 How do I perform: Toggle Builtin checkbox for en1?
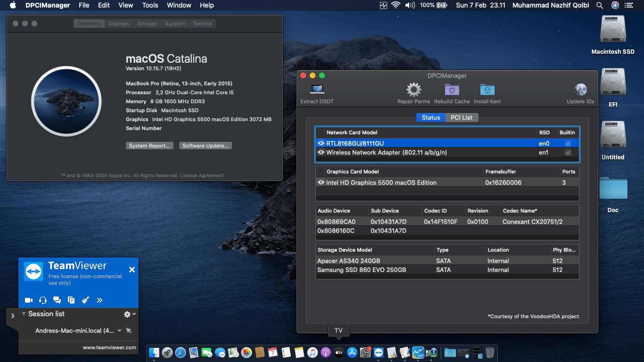coord(568,152)
